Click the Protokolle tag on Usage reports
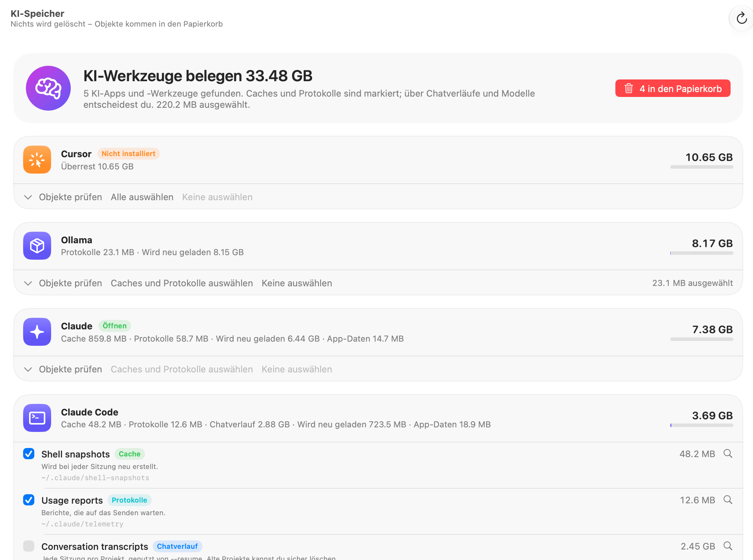 [x=129, y=500]
